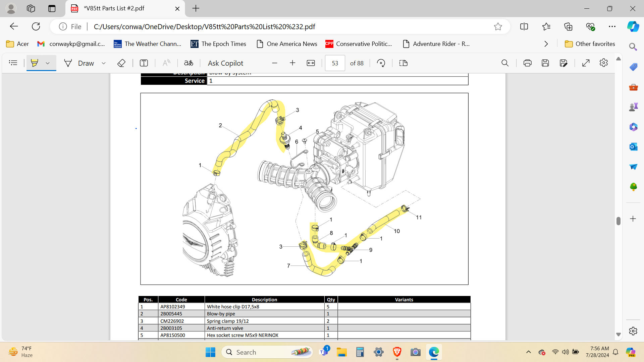Open the Favorites list
This screenshot has width=644, height=362.
pos(546,26)
